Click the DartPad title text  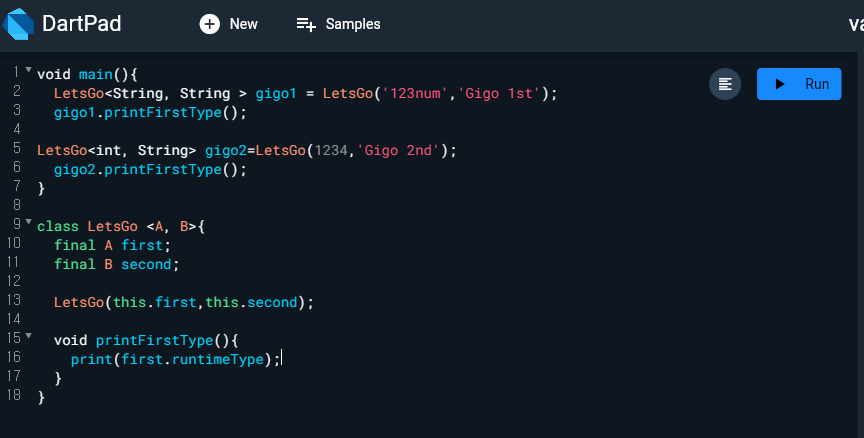click(x=82, y=24)
